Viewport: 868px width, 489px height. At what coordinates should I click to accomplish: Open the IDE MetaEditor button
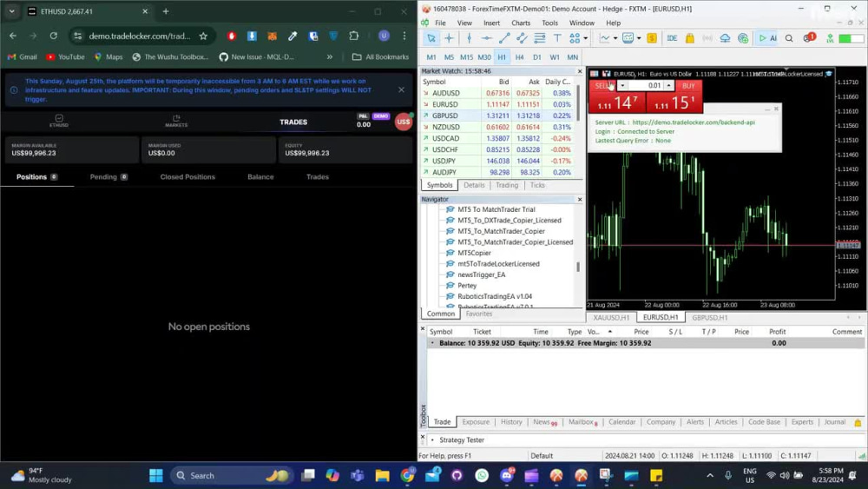tap(672, 38)
